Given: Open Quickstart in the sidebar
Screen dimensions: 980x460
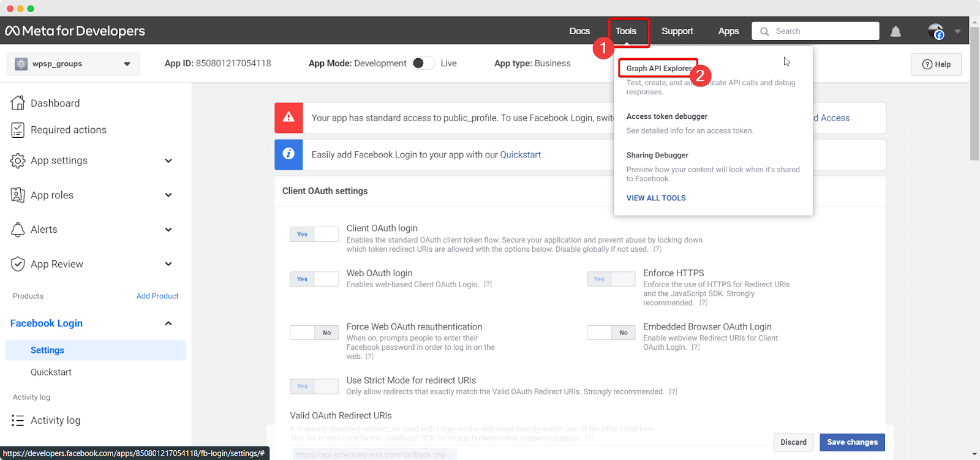Looking at the screenshot, I should click(x=51, y=372).
